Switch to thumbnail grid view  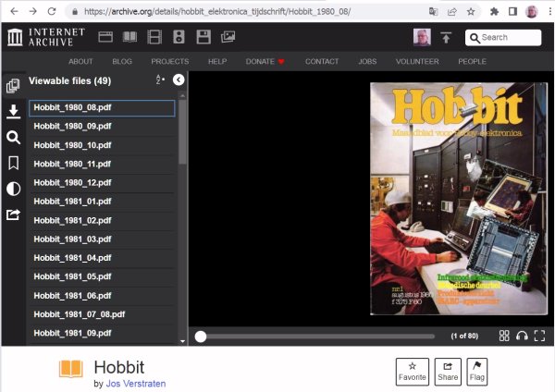coord(504,336)
